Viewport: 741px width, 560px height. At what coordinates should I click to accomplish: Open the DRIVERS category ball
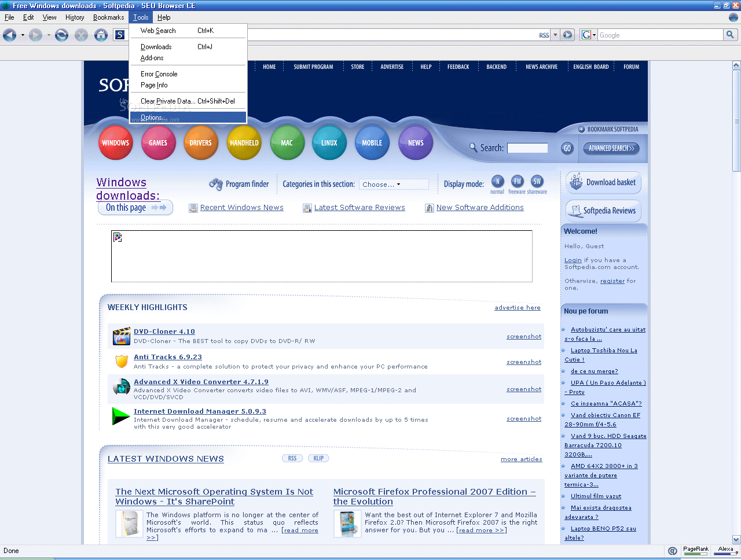[x=200, y=142]
